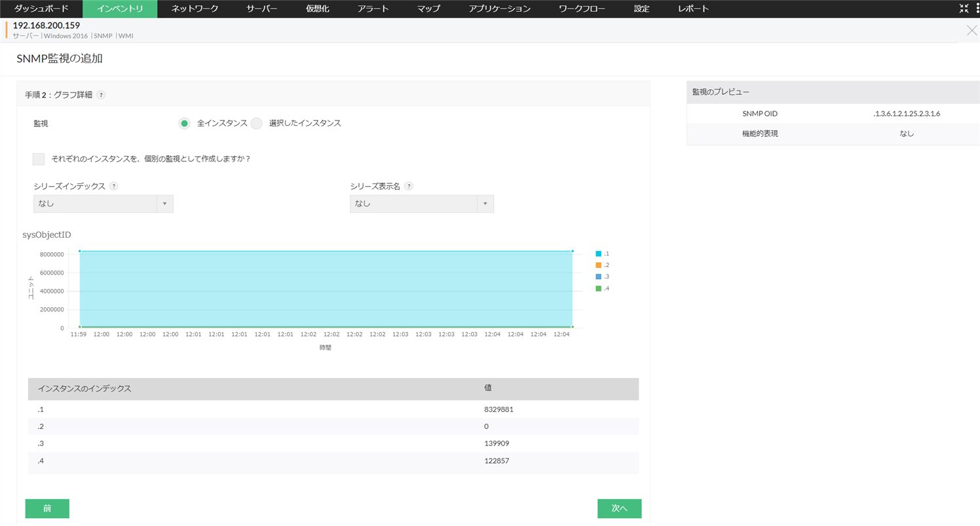
Task: Click the vertical more-options icon at top right
Action: 977,9
